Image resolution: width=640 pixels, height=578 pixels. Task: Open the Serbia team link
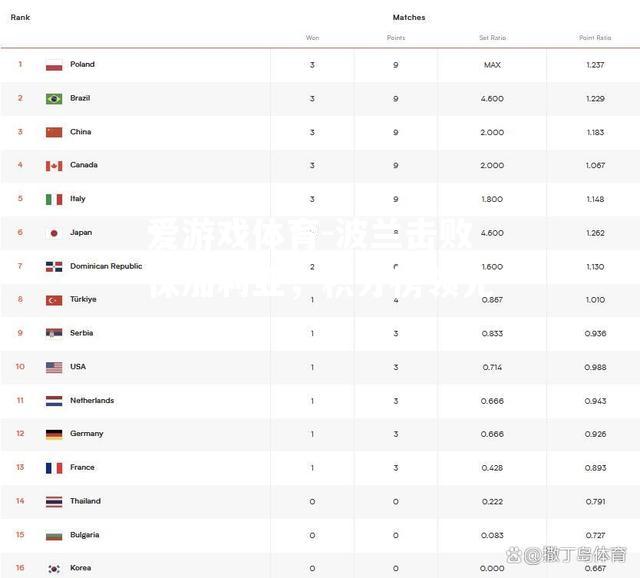[x=82, y=333]
